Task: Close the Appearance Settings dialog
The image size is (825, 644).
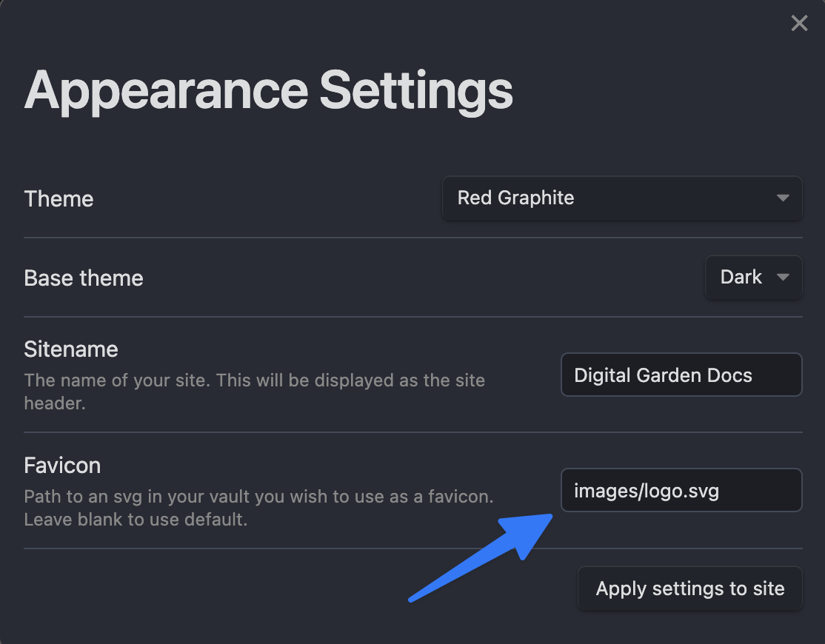Action: (799, 24)
